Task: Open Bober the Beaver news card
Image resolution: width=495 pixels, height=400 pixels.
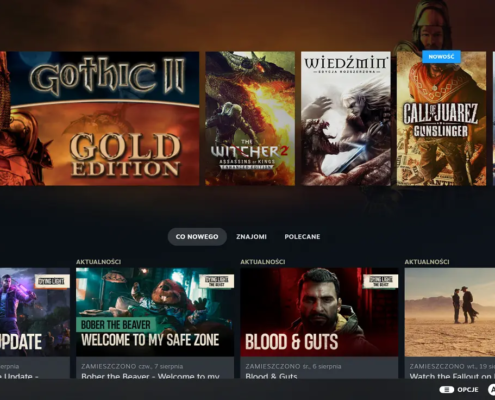Action: pyautogui.click(x=155, y=323)
